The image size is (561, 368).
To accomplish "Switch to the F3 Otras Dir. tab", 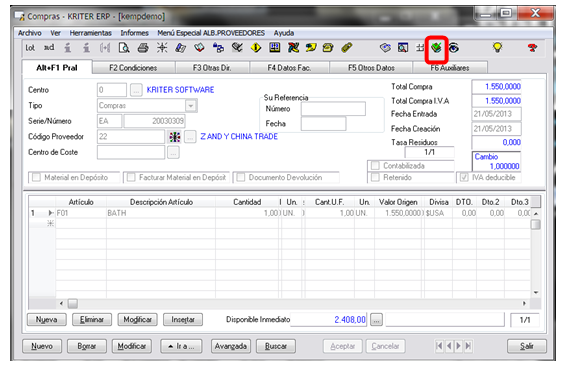I will point(212,68).
